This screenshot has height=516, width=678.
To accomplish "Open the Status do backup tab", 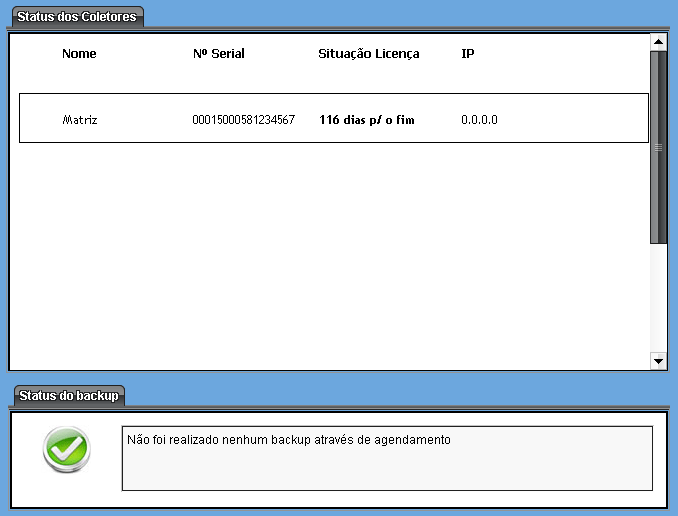I will pos(68,395).
